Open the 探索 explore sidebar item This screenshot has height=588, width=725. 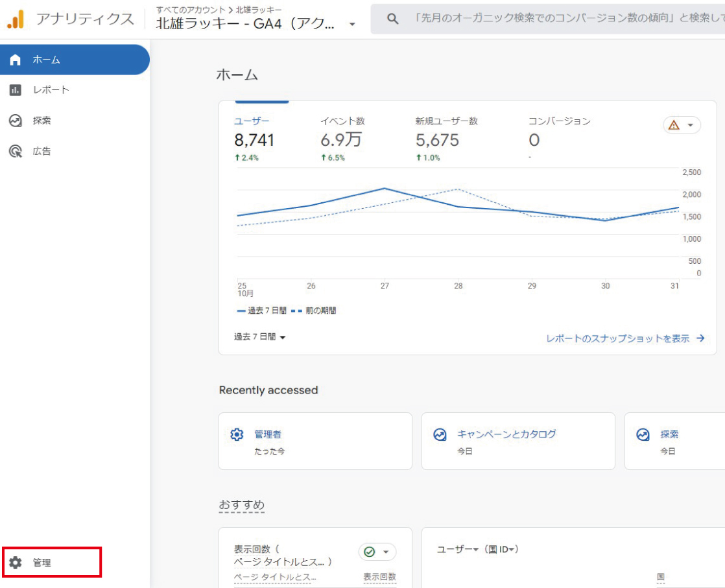tap(75, 121)
